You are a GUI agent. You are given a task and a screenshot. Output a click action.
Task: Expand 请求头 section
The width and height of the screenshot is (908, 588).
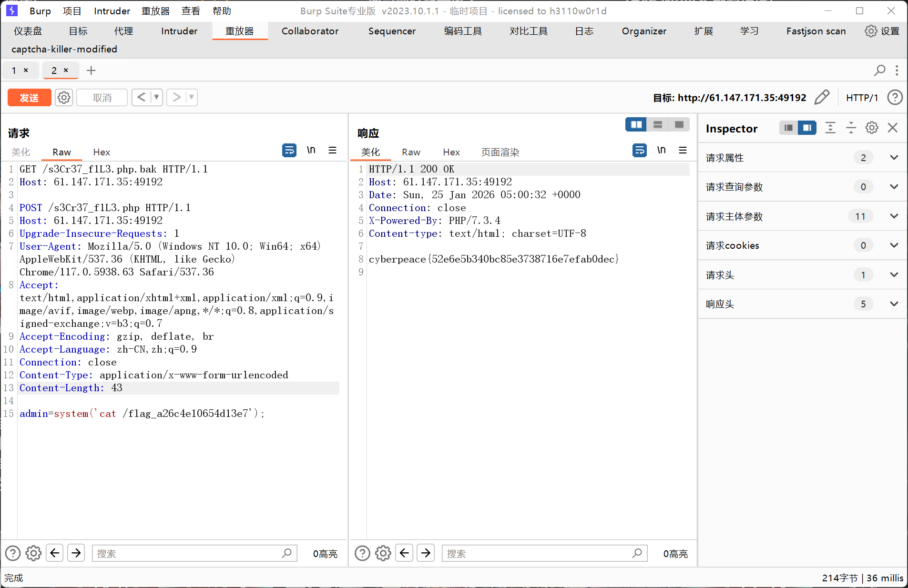[894, 275]
